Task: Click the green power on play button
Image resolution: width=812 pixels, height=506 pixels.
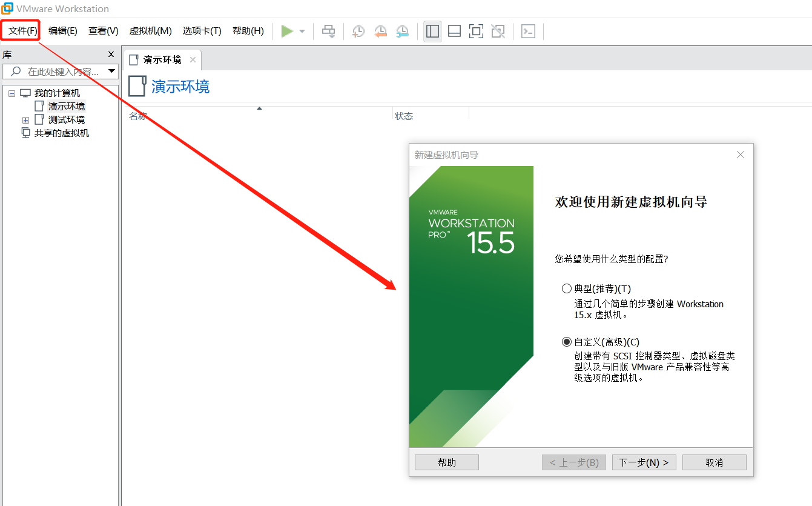Action: [287, 31]
